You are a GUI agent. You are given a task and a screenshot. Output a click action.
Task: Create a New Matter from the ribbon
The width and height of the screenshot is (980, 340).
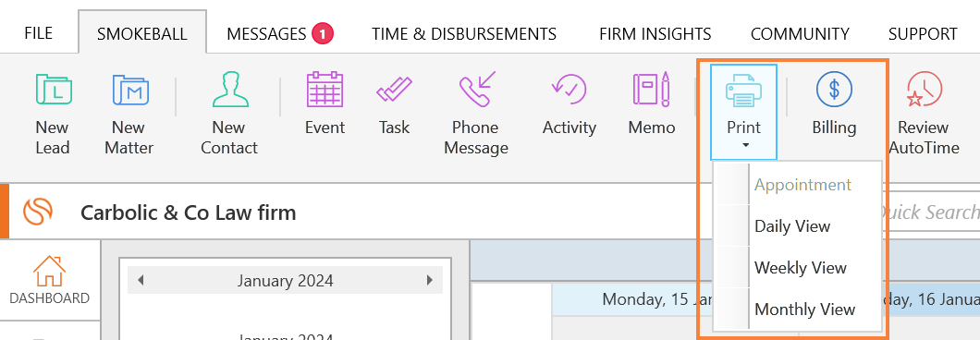click(x=130, y=90)
